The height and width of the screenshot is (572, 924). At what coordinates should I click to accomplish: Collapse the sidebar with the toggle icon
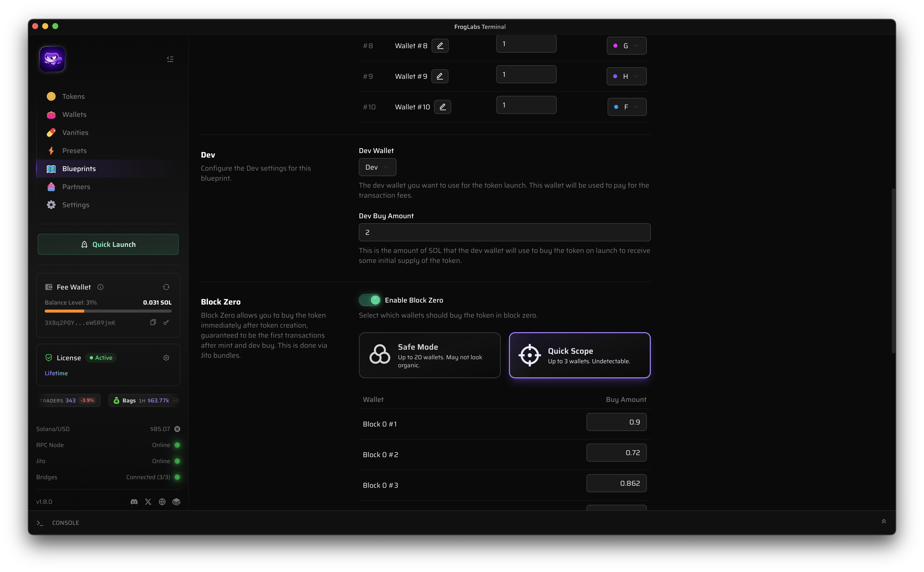point(170,59)
